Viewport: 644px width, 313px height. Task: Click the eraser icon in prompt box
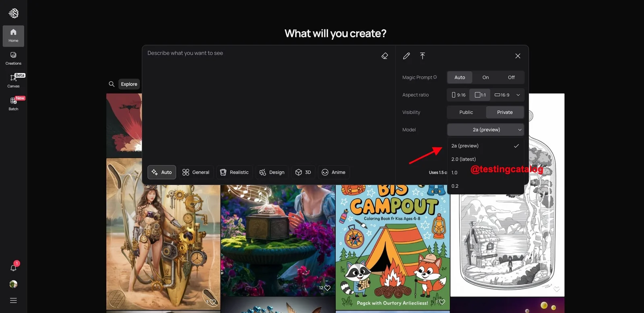click(x=384, y=56)
